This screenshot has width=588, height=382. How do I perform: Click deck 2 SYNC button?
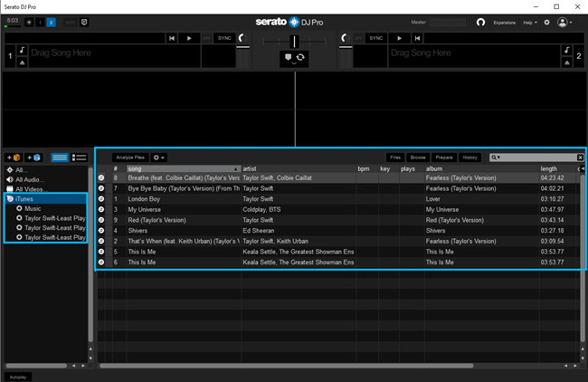point(375,38)
